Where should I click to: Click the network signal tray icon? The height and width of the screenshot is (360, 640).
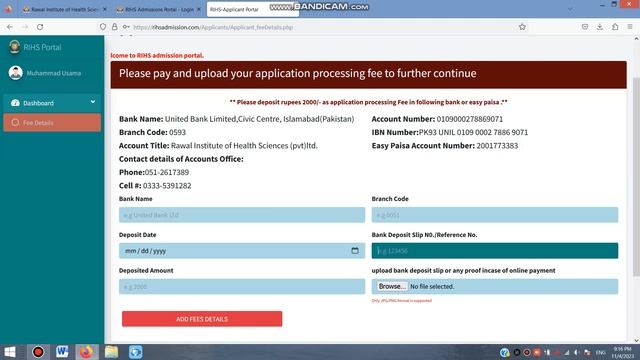pos(567,352)
